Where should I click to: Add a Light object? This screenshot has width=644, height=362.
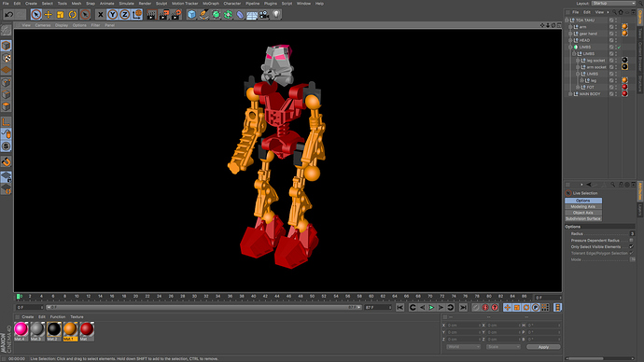[x=276, y=15]
